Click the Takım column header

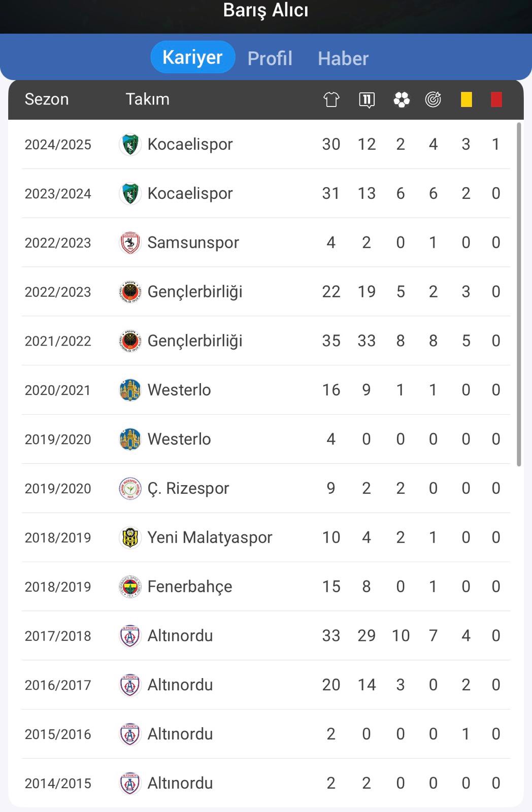tap(148, 99)
